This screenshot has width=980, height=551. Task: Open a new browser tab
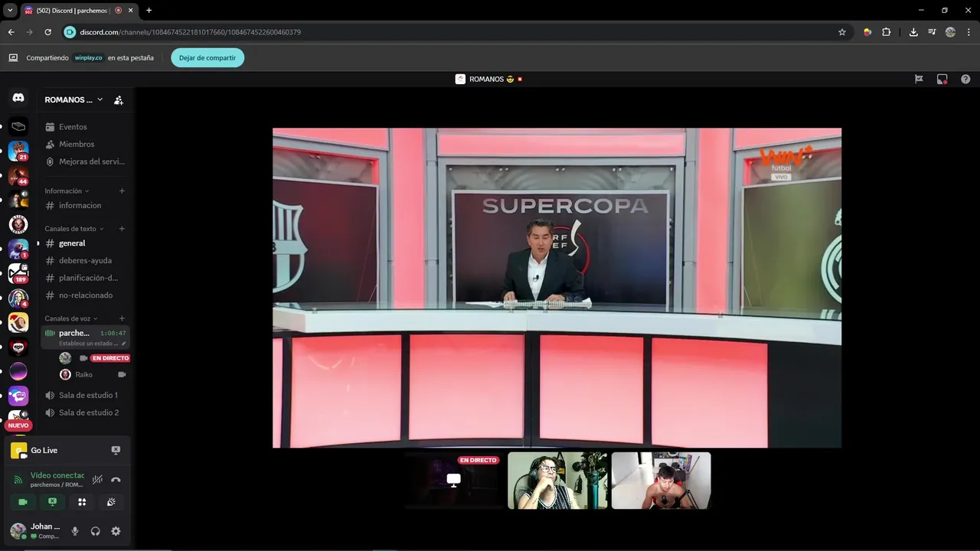(149, 11)
